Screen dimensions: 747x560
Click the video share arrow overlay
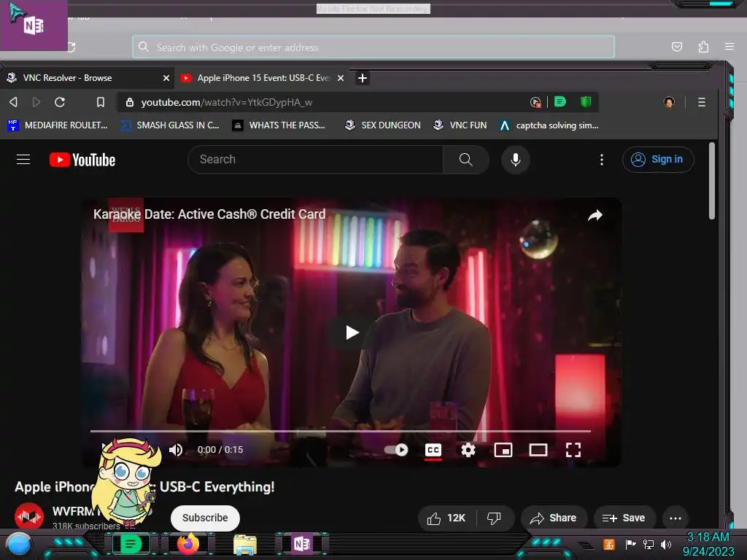(x=595, y=215)
